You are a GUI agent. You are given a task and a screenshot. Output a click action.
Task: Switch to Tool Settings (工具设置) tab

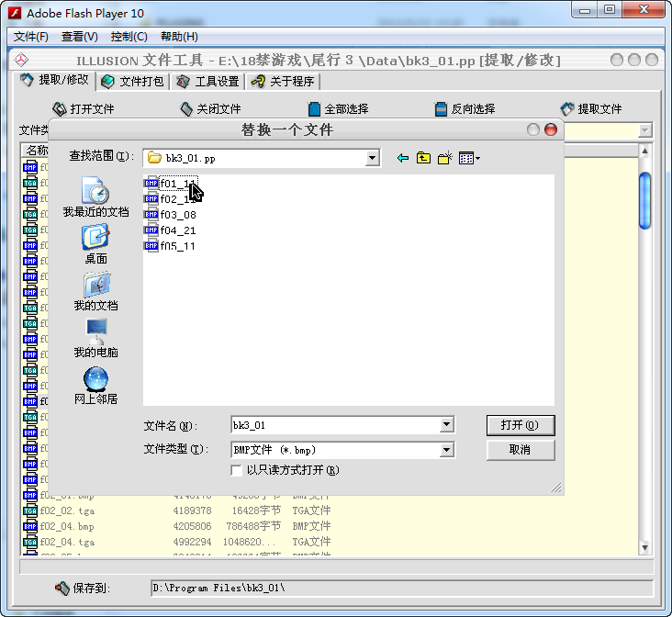[207, 82]
